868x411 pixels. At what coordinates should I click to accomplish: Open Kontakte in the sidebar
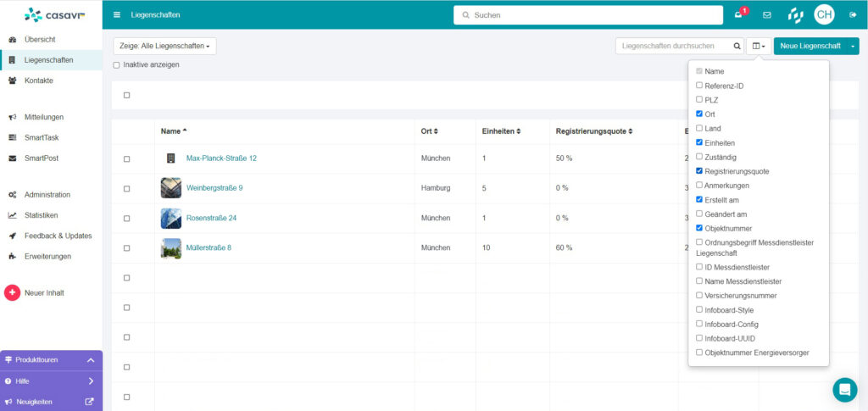39,81
